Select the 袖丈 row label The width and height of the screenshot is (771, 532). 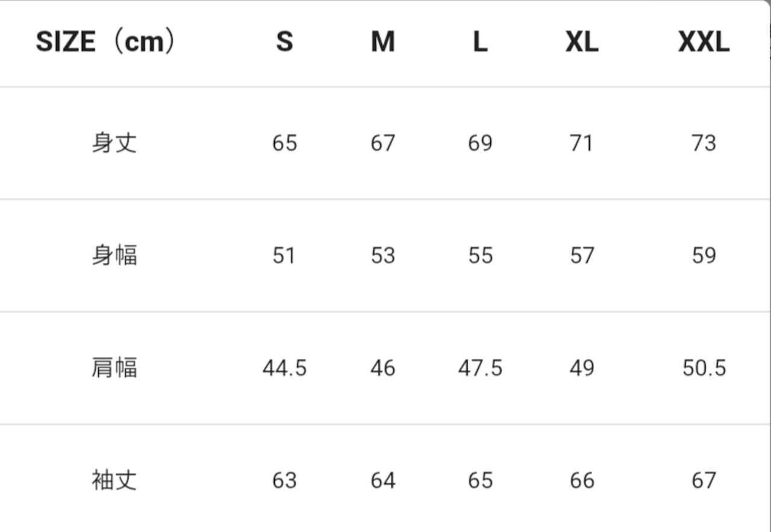tap(114, 480)
